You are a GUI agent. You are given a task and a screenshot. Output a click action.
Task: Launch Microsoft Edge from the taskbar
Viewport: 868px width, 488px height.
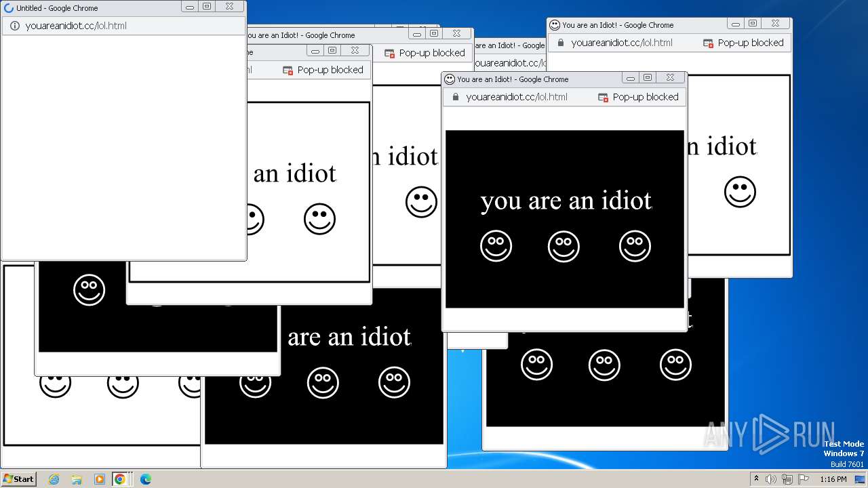(x=145, y=479)
